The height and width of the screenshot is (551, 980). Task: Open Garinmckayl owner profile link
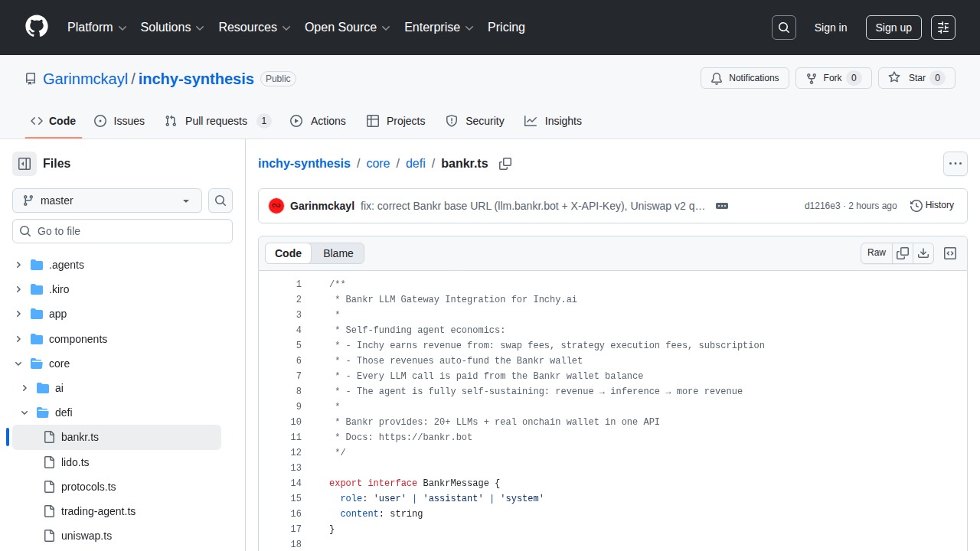[86, 79]
